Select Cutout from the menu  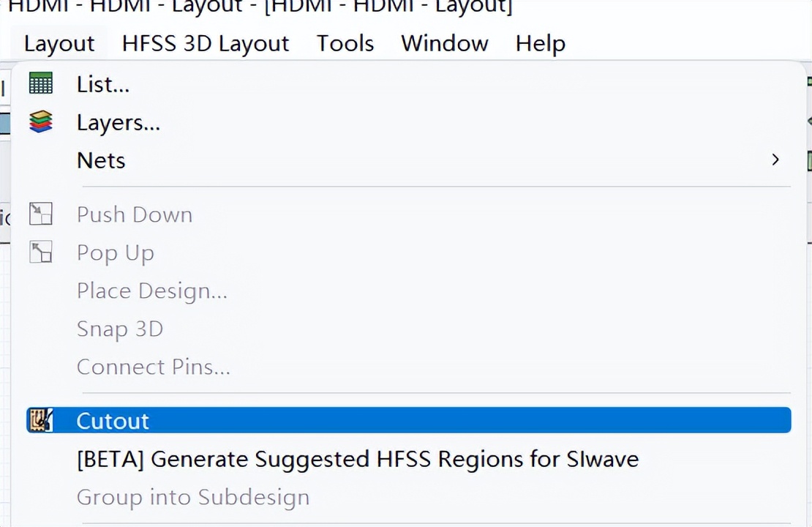[x=113, y=421]
